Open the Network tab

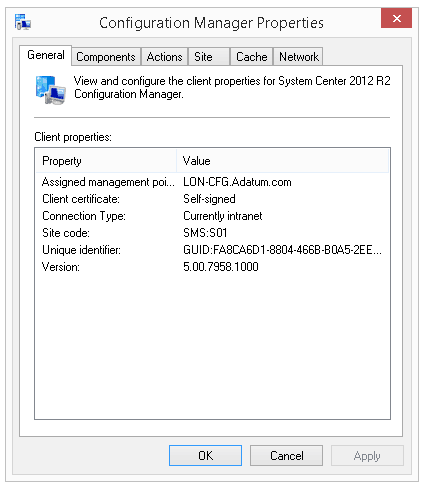[x=299, y=57]
